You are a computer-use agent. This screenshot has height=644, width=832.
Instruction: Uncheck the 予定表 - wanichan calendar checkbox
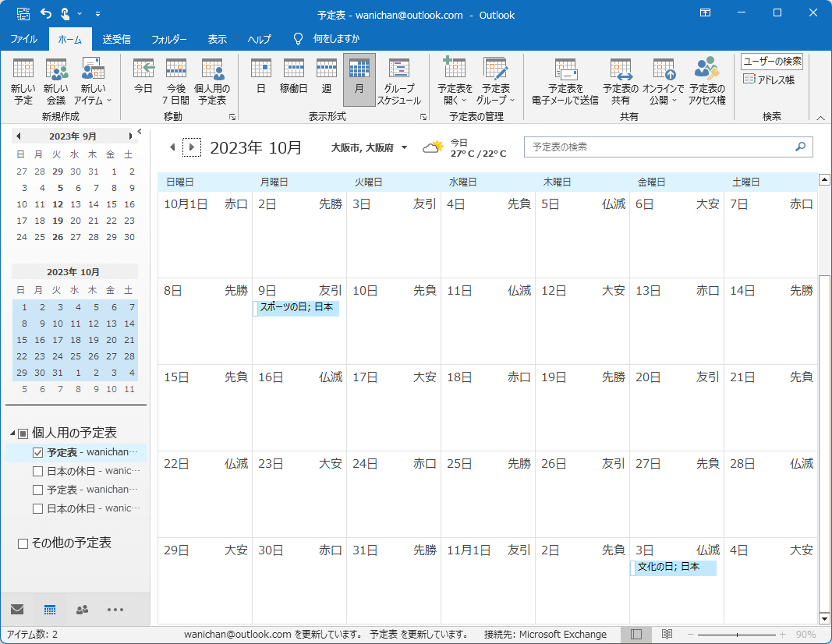tap(37, 452)
